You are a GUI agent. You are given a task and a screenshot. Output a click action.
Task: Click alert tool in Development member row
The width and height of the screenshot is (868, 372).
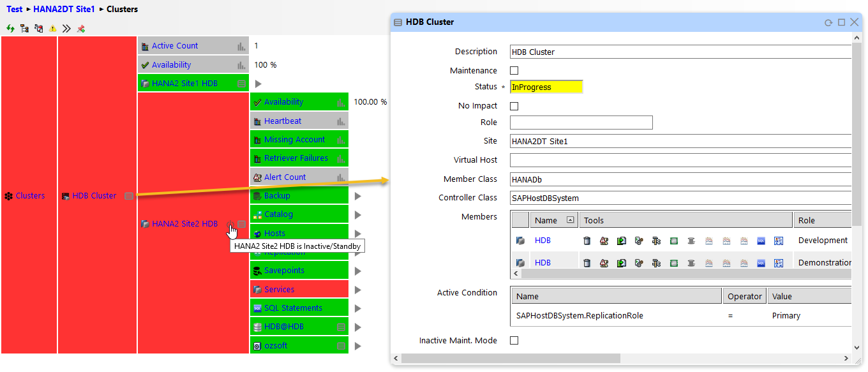(x=604, y=241)
